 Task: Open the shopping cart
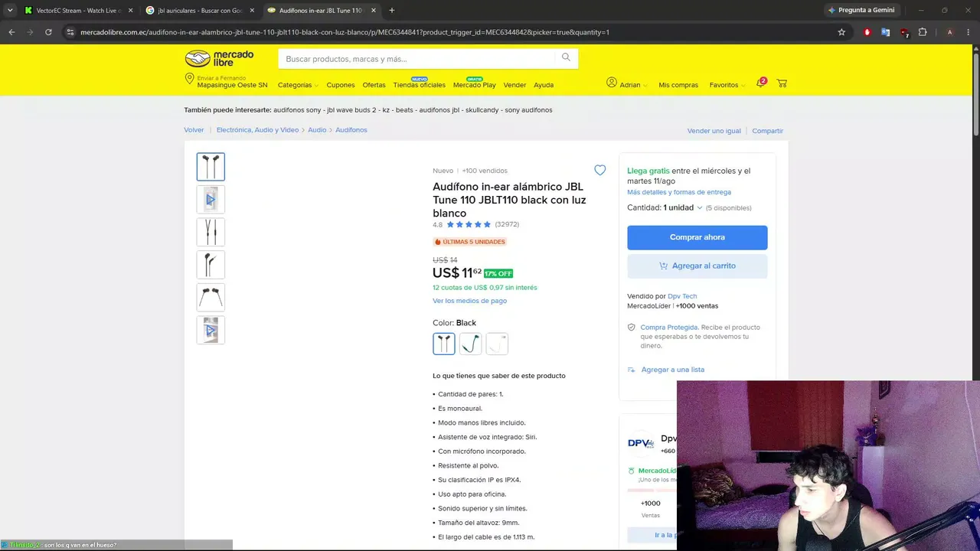pyautogui.click(x=782, y=83)
